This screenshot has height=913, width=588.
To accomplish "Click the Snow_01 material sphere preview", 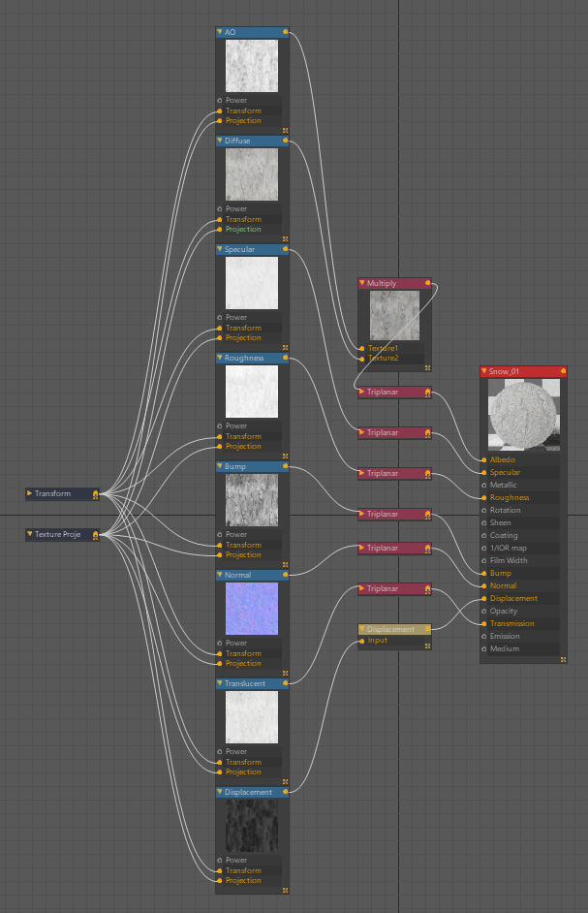I will coord(523,414).
